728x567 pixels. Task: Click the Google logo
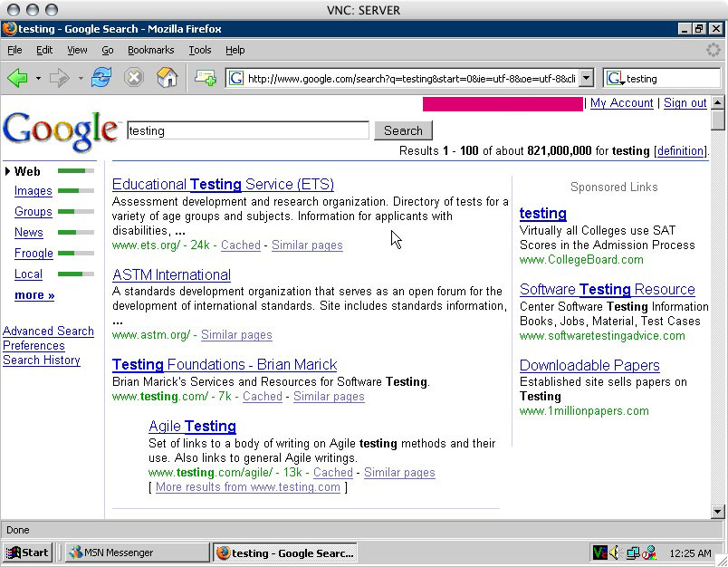60,131
